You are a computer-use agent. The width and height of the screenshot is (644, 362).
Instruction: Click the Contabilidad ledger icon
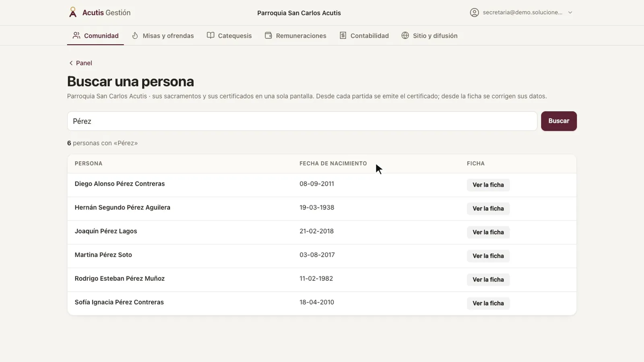(x=343, y=35)
